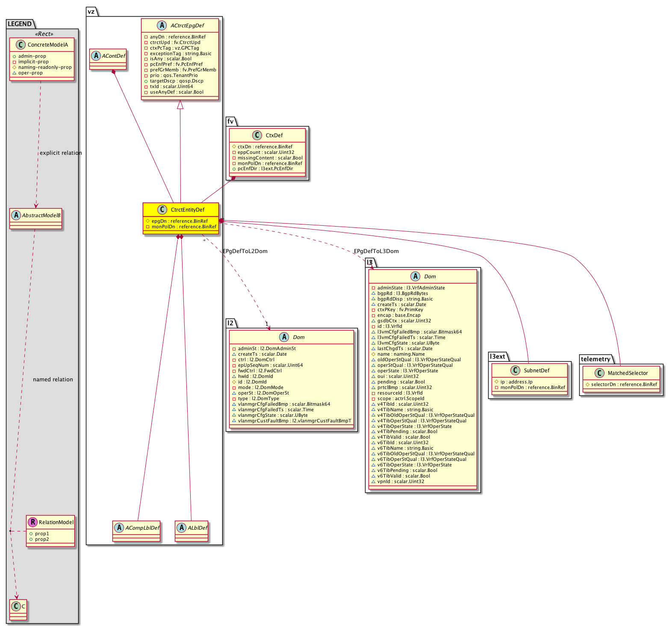Click the ACtrctEpgDef abstract class icon
672x628 pixels.
tap(162, 26)
